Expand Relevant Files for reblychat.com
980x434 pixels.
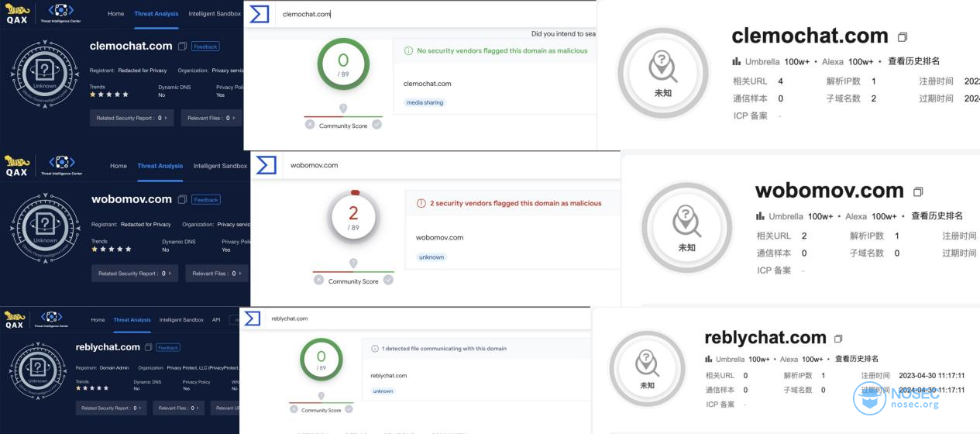(177, 408)
